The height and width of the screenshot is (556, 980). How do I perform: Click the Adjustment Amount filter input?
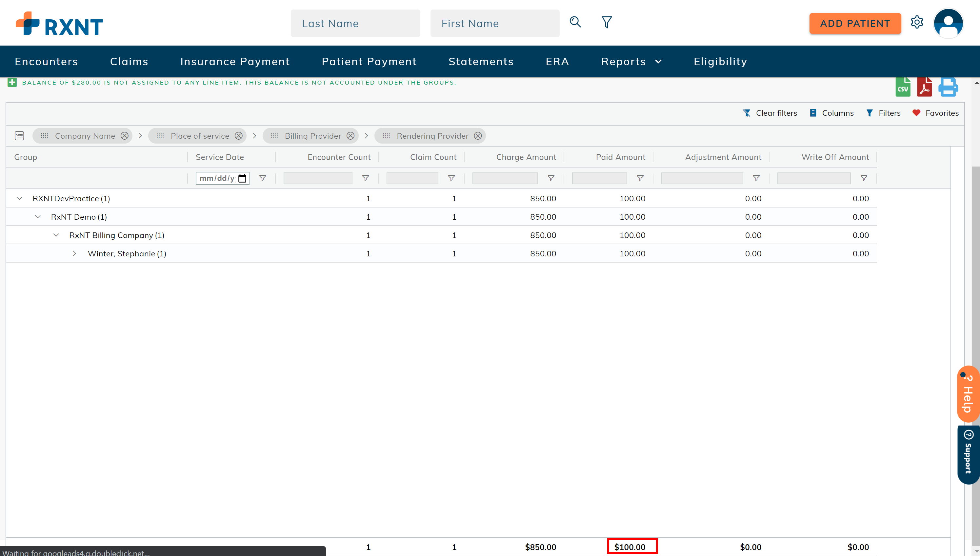coord(702,178)
